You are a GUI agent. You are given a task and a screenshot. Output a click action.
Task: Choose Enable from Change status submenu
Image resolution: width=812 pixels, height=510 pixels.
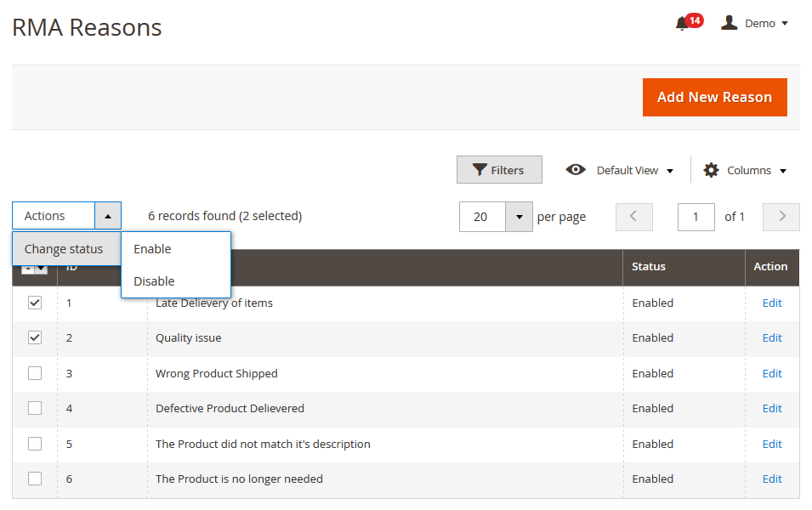point(153,249)
